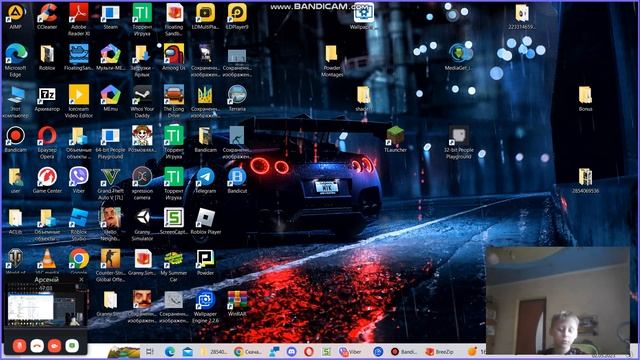Launch Viber from the desktop icon
This screenshot has height=360, width=640.
pos(79,177)
